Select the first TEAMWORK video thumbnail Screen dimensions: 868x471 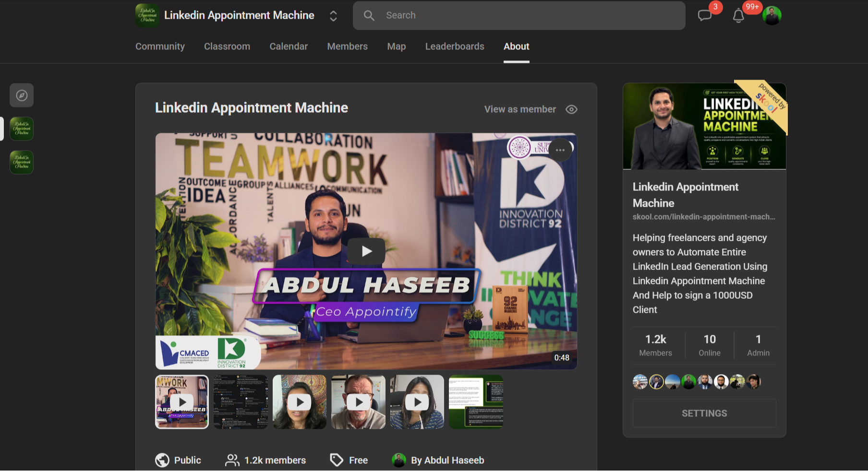182,402
